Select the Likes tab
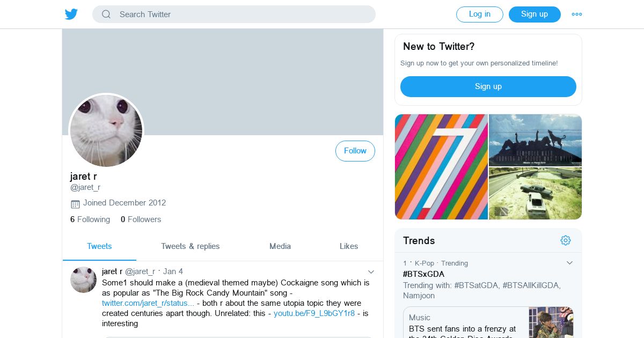This screenshot has height=338, width=644. (349, 246)
